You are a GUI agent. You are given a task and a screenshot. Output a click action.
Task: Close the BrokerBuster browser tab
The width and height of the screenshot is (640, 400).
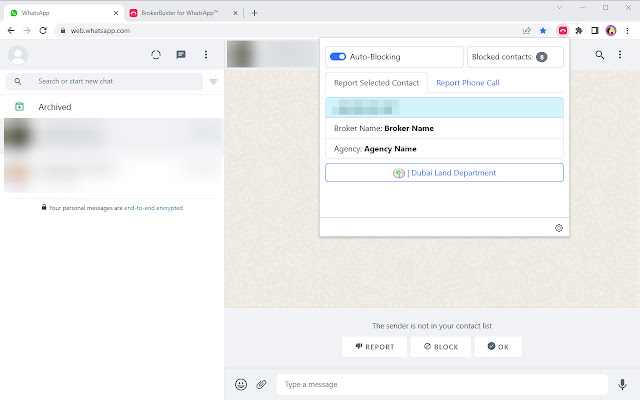[x=235, y=13]
